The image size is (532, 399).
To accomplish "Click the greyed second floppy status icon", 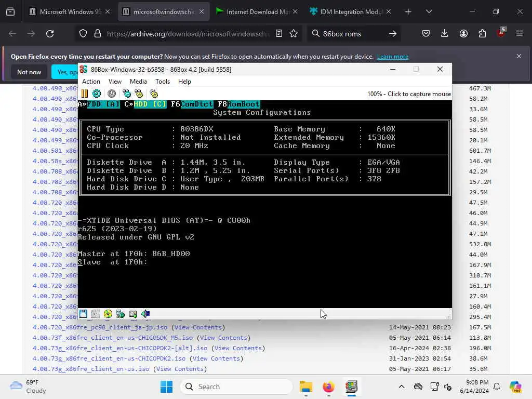I will tap(96, 314).
